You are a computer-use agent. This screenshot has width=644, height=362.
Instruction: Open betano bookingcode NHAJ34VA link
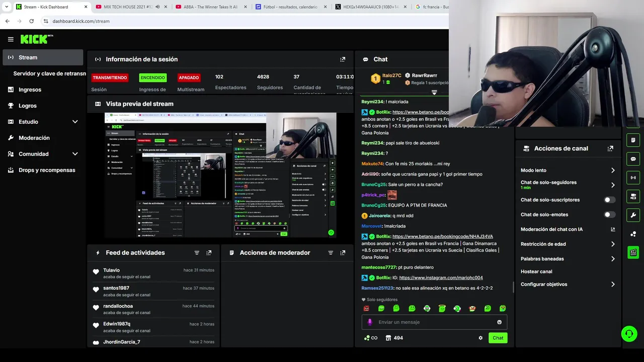coord(442,236)
